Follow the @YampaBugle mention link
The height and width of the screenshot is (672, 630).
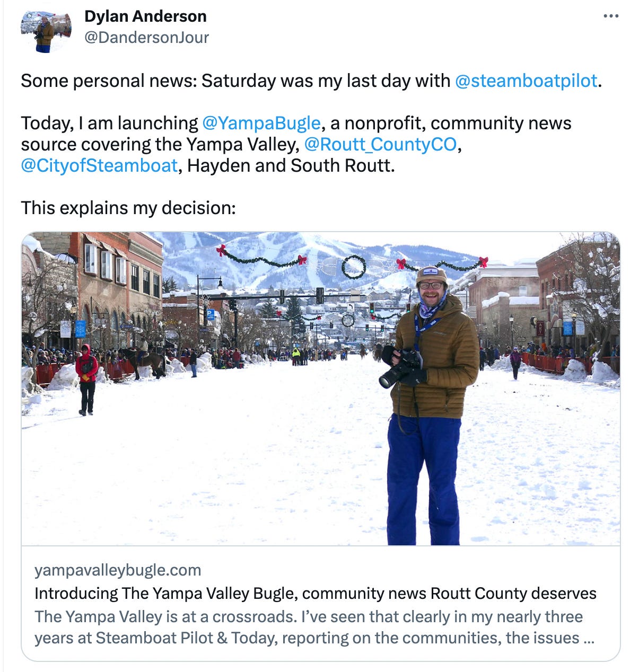point(261,123)
